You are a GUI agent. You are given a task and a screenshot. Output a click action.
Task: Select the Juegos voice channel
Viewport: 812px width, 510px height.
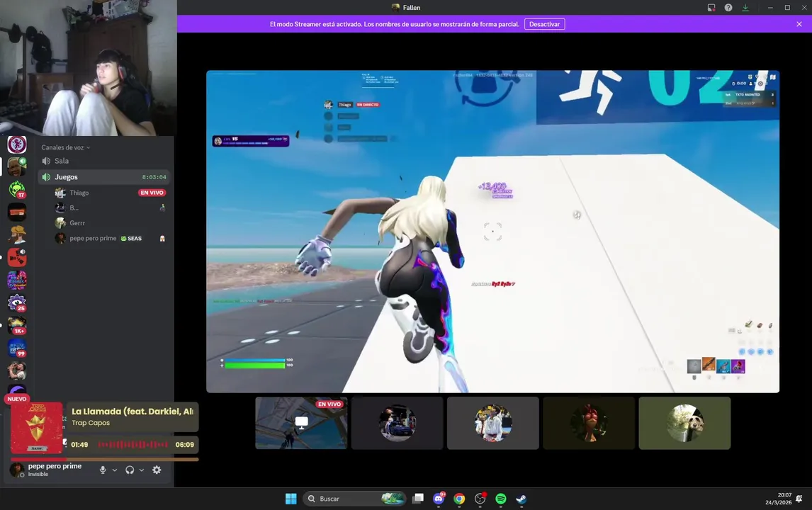(103, 177)
